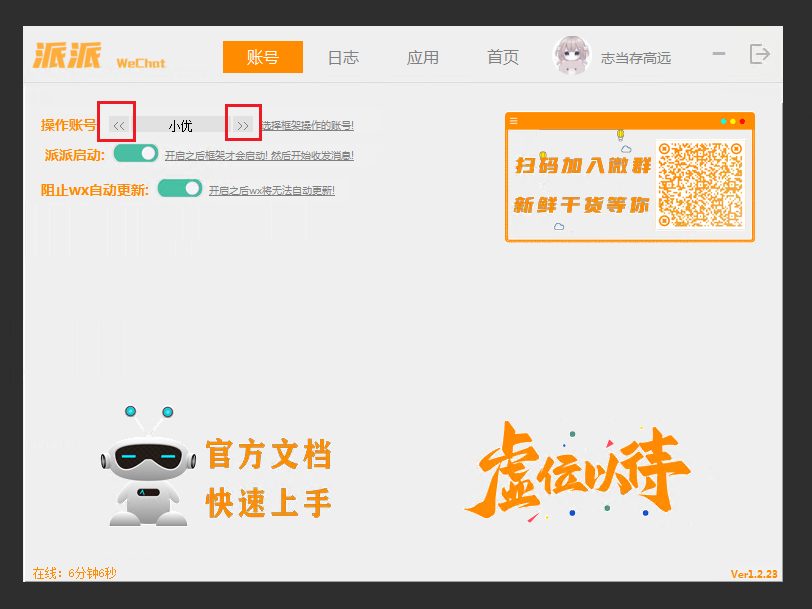This screenshot has height=609, width=812.
Task: Click the account name field 小优
Action: click(x=180, y=125)
